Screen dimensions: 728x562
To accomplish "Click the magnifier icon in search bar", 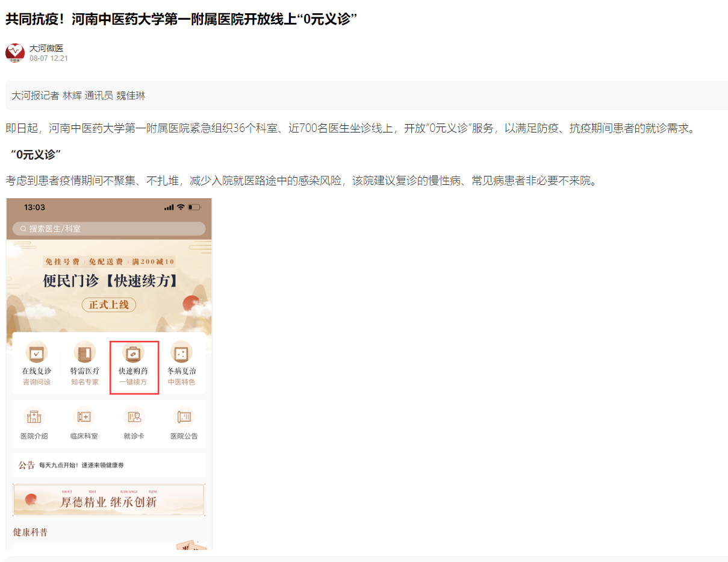I will [x=23, y=229].
